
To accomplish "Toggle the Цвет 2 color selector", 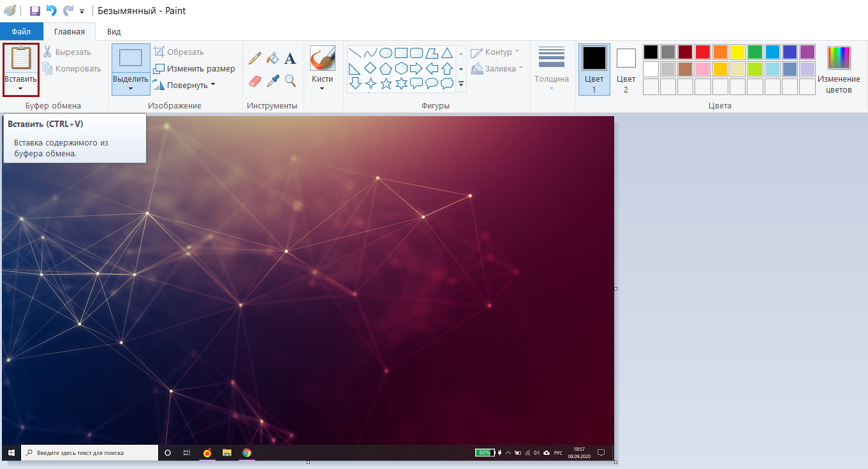I will (626, 70).
